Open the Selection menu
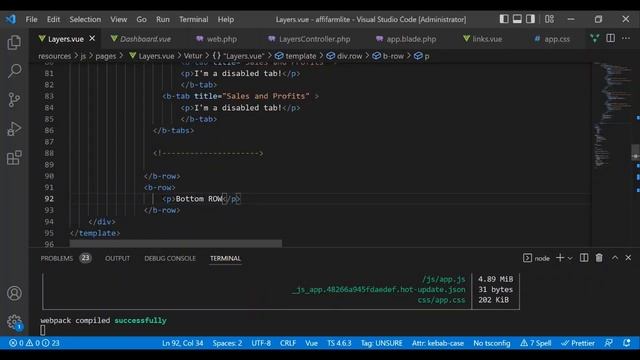The image size is (640, 360). [85, 19]
